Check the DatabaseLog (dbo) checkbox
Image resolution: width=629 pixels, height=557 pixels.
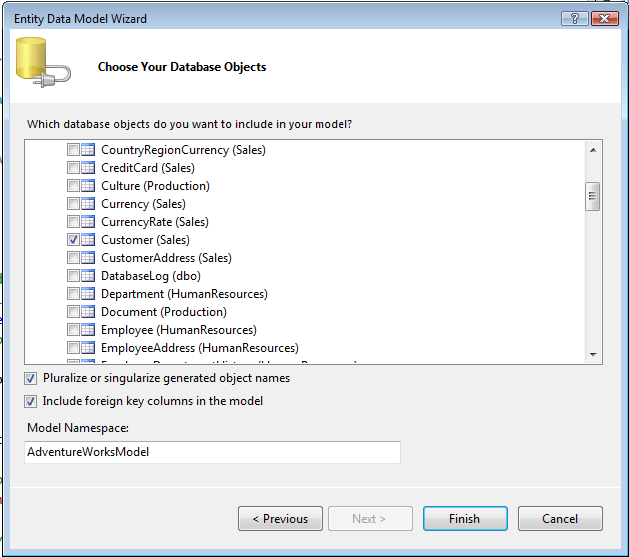(73, 276)
